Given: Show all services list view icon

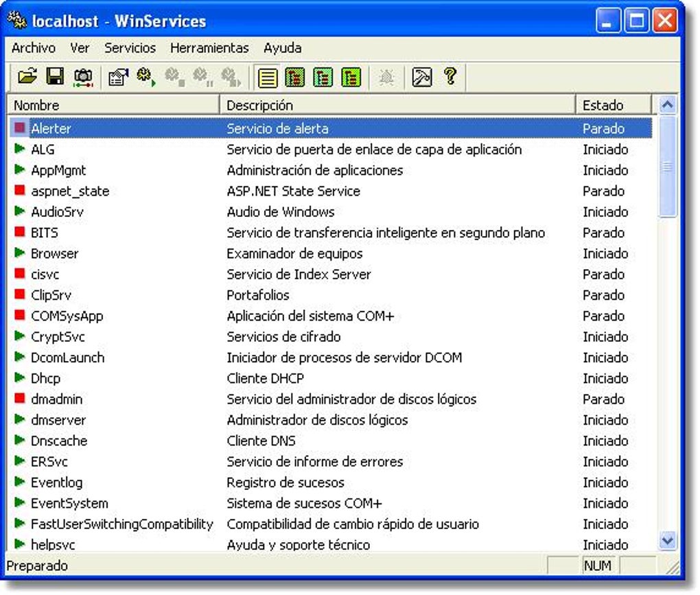Looking at the screenshot, I should [x=268, y=78].
